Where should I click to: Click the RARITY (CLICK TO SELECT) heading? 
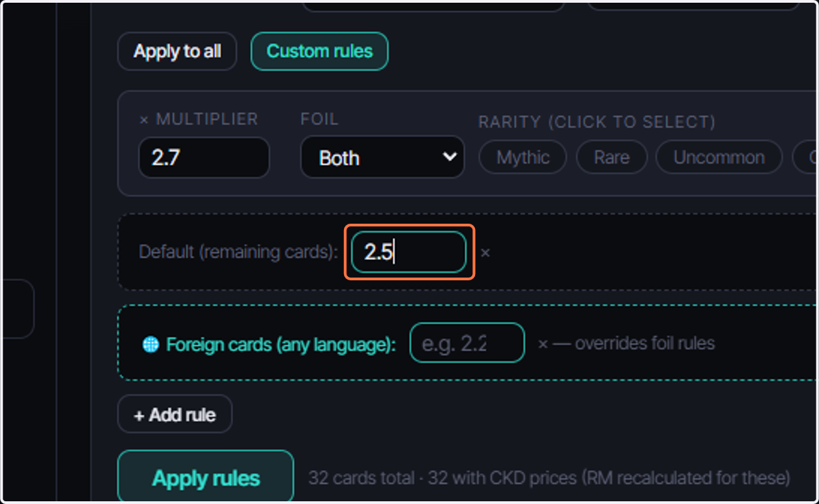(597, 122)
